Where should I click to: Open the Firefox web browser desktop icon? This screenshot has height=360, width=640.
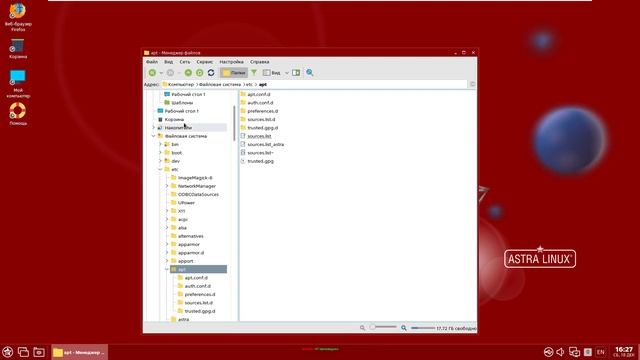click(x=18, y=17)
